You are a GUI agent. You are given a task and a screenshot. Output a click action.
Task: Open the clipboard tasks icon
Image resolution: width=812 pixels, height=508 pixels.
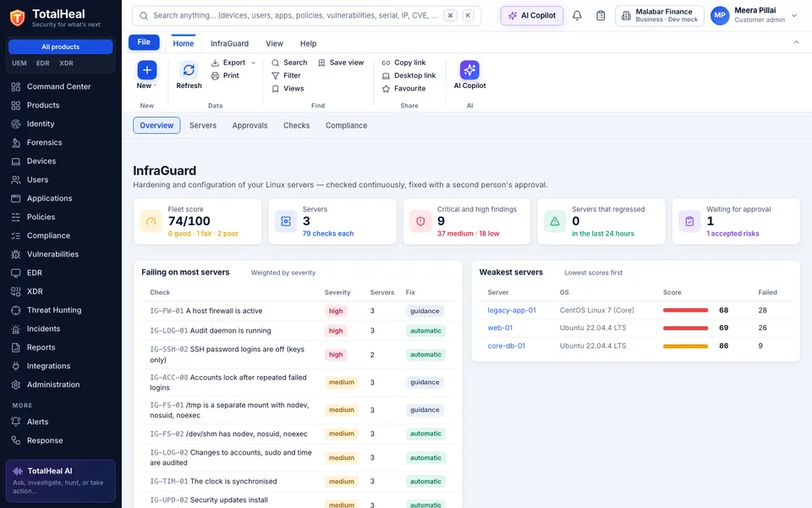601,15
